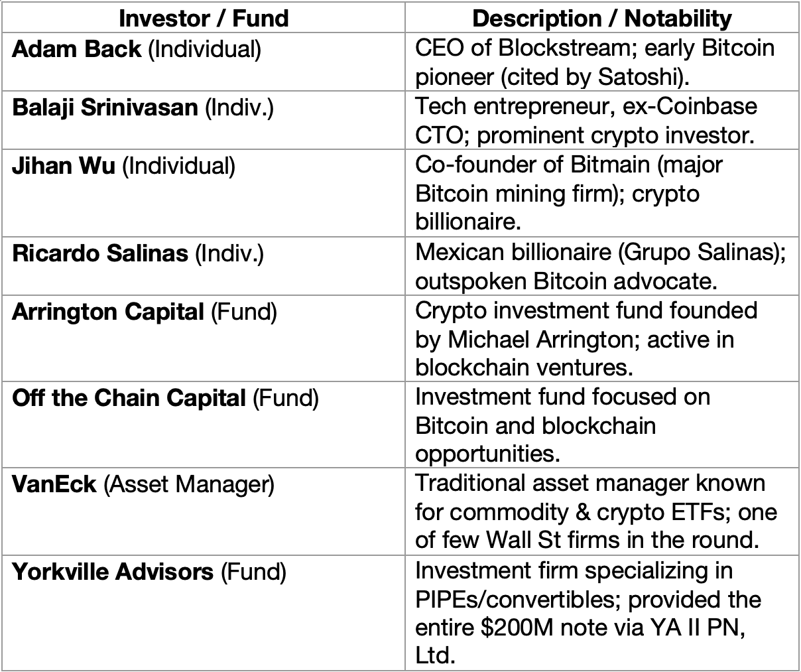Click the 'Description / Notability' column header
The width and height of the screenshot is (801, 672).
pyautogui.click(x=601, y=18)
